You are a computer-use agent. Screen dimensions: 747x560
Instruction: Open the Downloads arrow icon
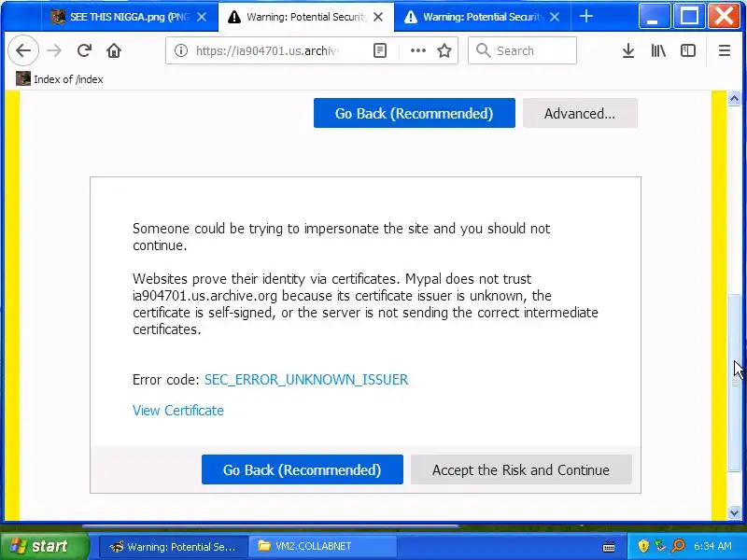(628, 50)
